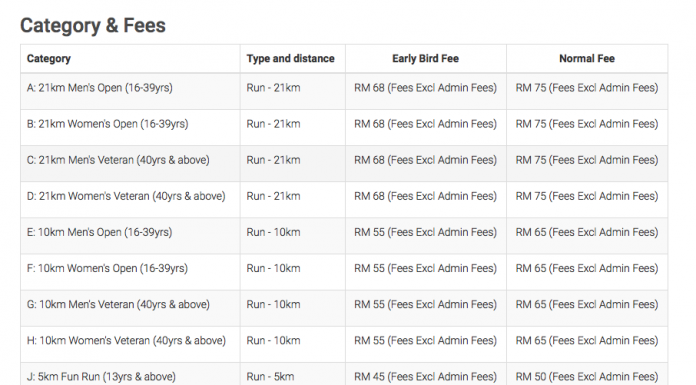Click the 'Category' column header
696x385 pixels.
point(48,59)
